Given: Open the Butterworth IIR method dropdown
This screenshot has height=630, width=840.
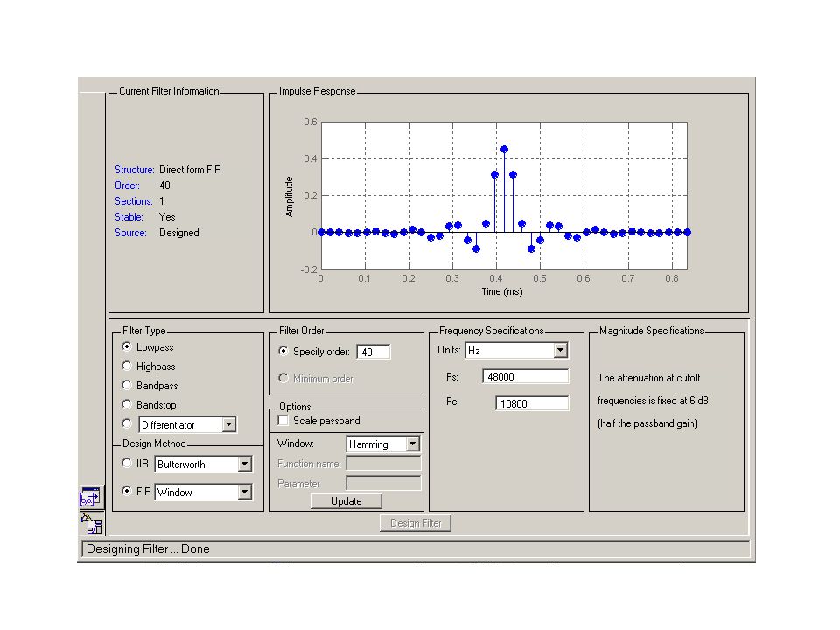Looking at the screenshot, I should pos(244,464).
